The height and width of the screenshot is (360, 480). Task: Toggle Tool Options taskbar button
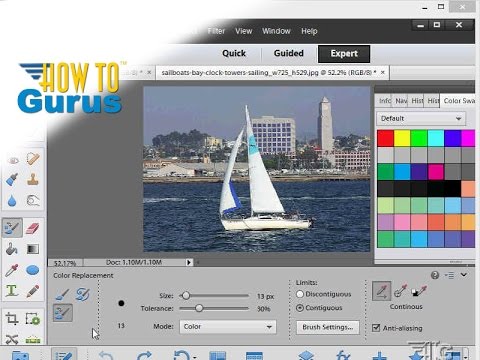[64, 354]
